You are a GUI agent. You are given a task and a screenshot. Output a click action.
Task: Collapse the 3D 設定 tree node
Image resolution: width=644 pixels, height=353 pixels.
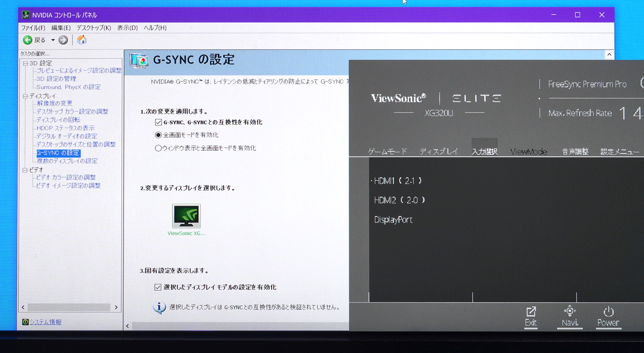[25, 63]
